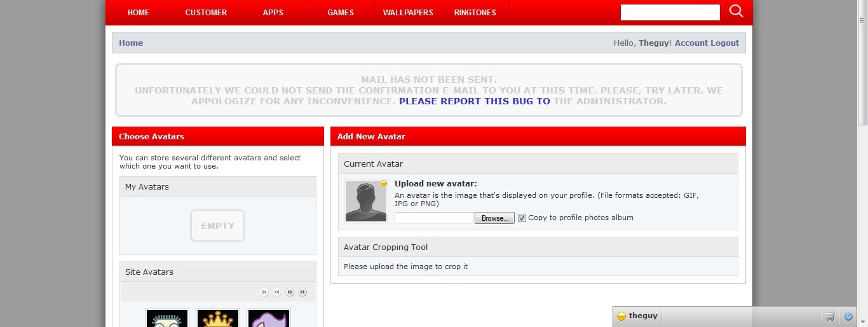Click the blue power icon in bottom bar
The image size is (868, 327).
tap(848, 316)
